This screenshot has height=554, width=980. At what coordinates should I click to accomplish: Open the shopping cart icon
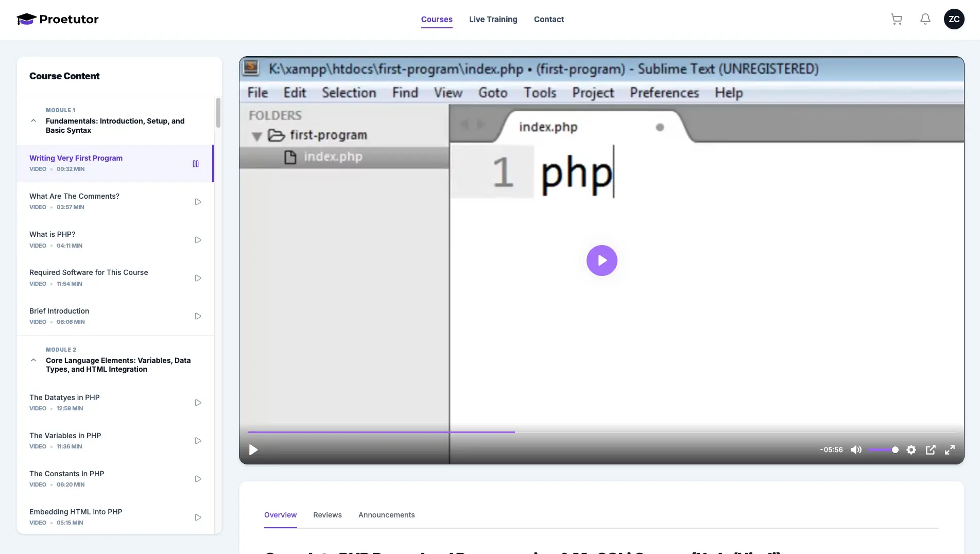(x=897, y=19)
